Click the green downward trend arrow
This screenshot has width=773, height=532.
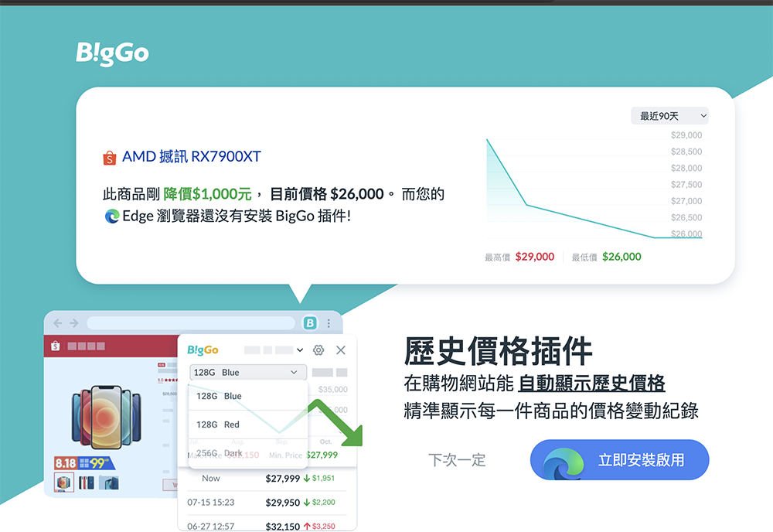point(337,423)
